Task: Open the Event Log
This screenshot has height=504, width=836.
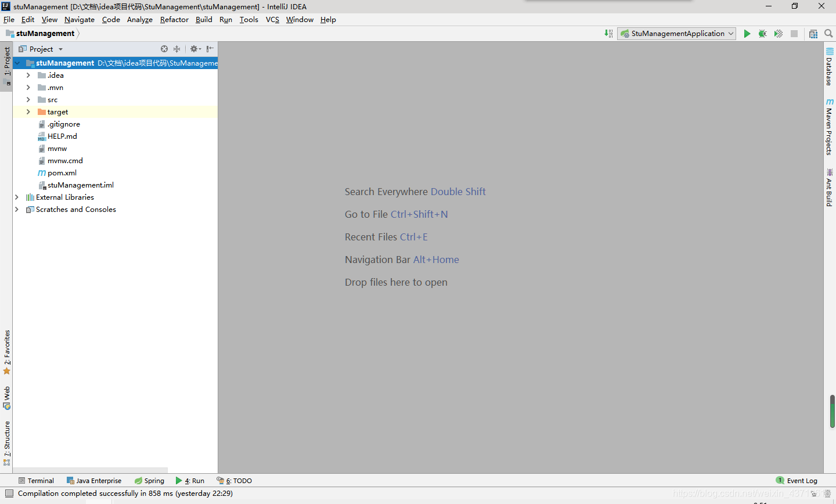Action: 797,481
